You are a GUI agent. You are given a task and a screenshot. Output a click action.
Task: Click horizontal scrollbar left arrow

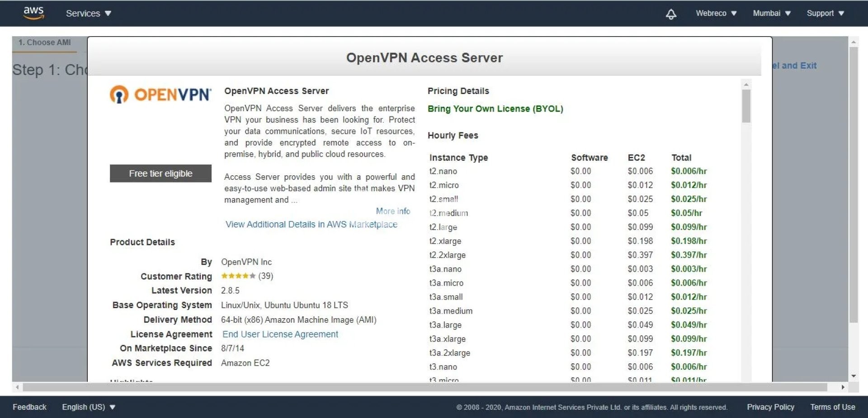(x=17, y=387)
